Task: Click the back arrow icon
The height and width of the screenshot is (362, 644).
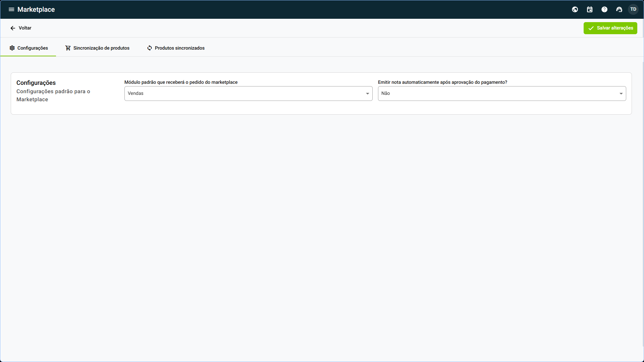Action: pos(13,28)
